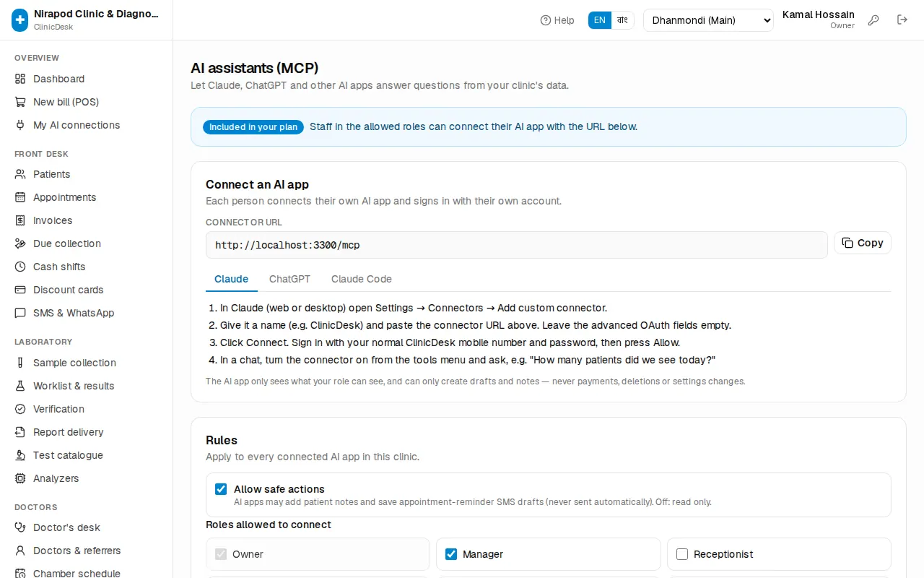Click the calendar icon beside Appointments

20,197
